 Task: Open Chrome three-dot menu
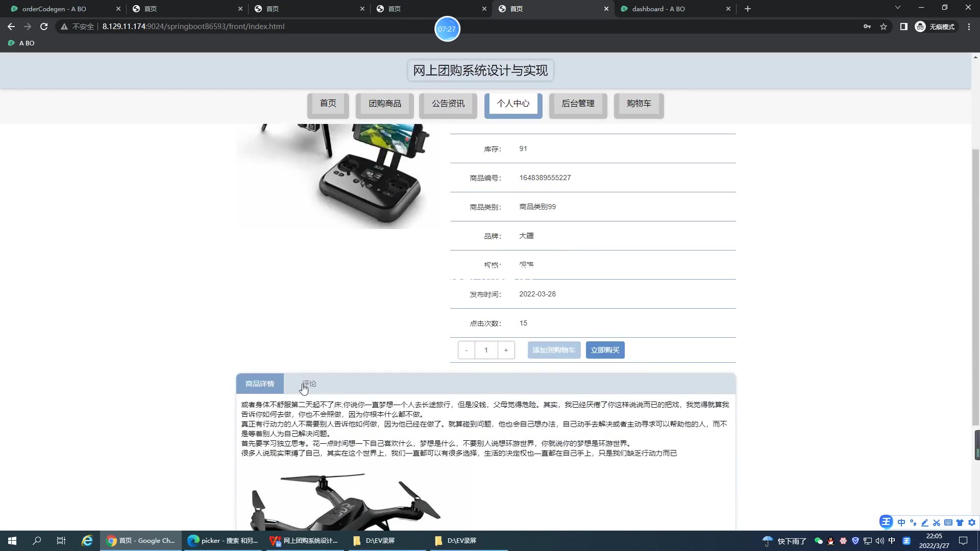pos(969,27)
